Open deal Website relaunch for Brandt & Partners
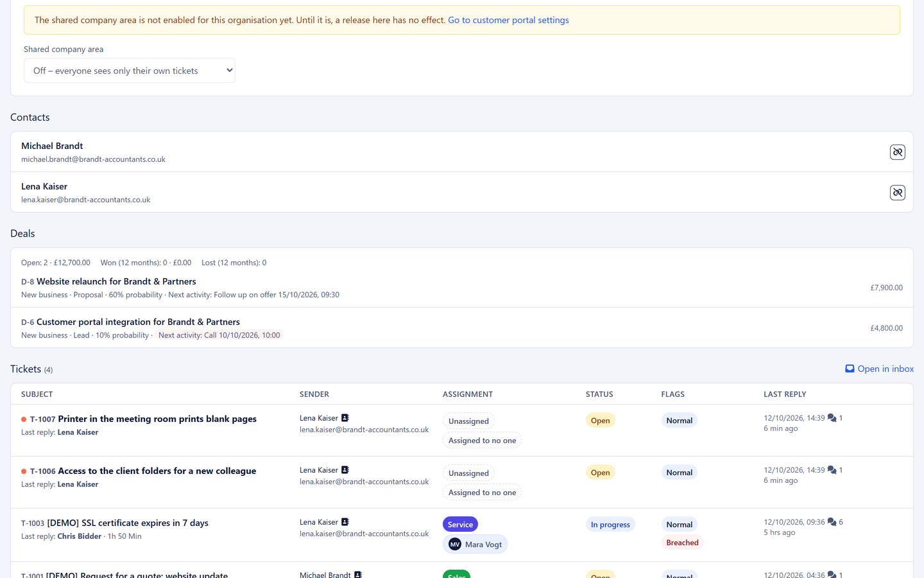Image resolution: width=924 pixels, height=578 pixels. [116, 281]
